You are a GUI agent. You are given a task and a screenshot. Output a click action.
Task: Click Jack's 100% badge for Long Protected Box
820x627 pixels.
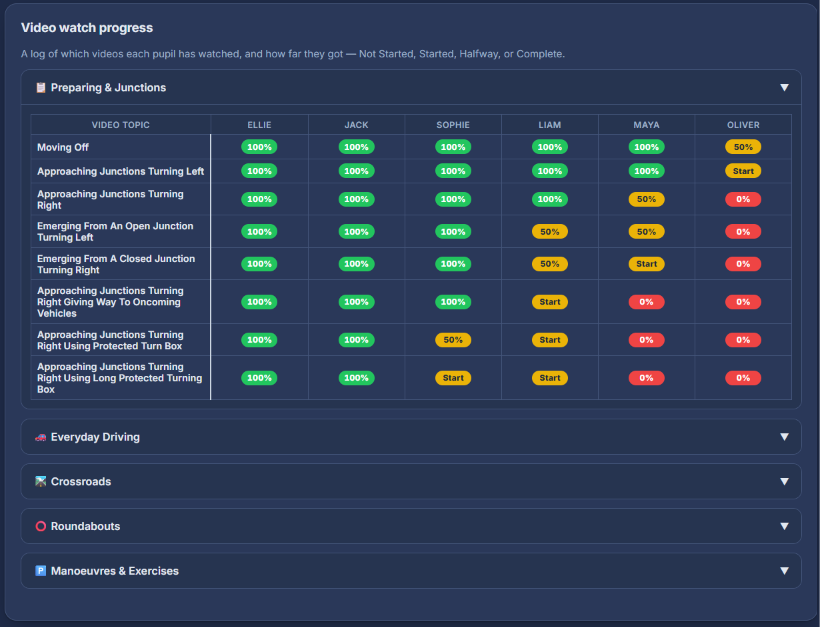click(x=356, y=378)
